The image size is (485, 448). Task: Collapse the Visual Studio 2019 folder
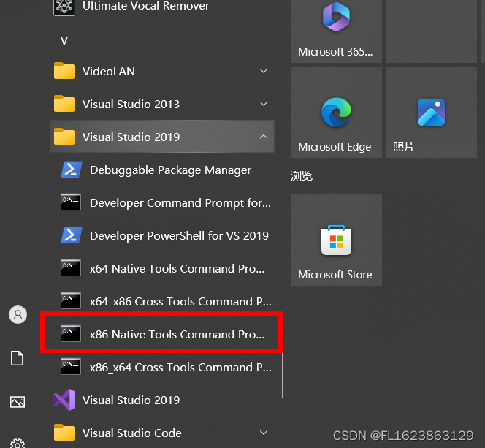[161, 137]
